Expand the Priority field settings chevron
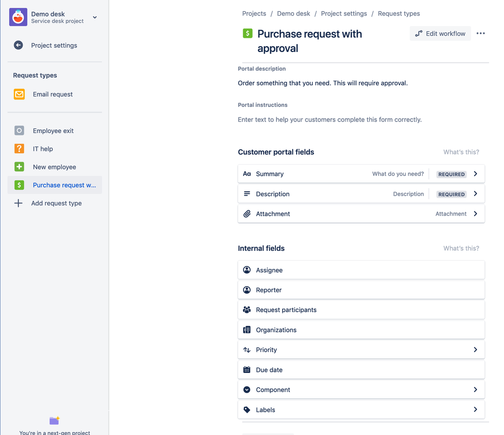This screenshot has width=504, height=435. click(x=475, y=349)
